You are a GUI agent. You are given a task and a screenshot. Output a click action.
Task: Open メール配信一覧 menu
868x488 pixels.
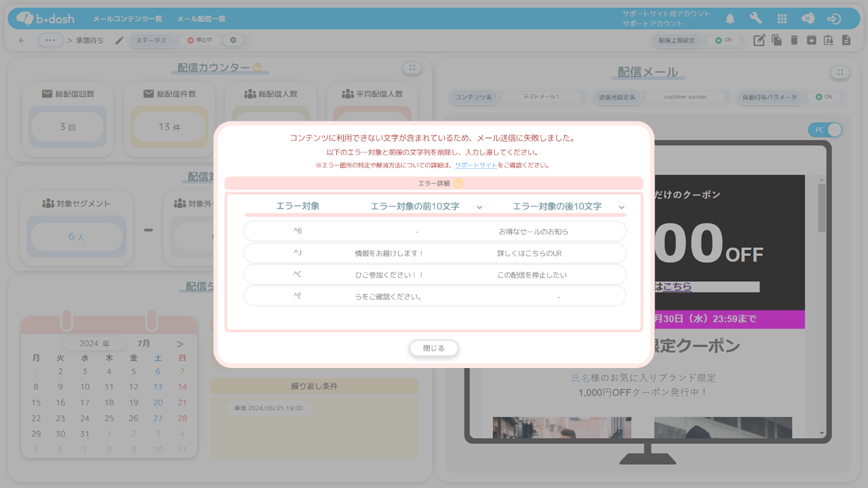tap(201, 19)
